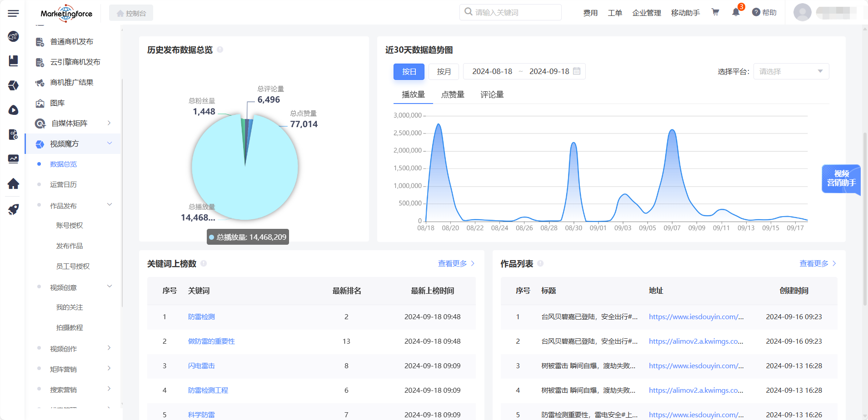Click the rocket icon in left rail
The width and height of the screenshot is (868, 420).
coord(13,209)
